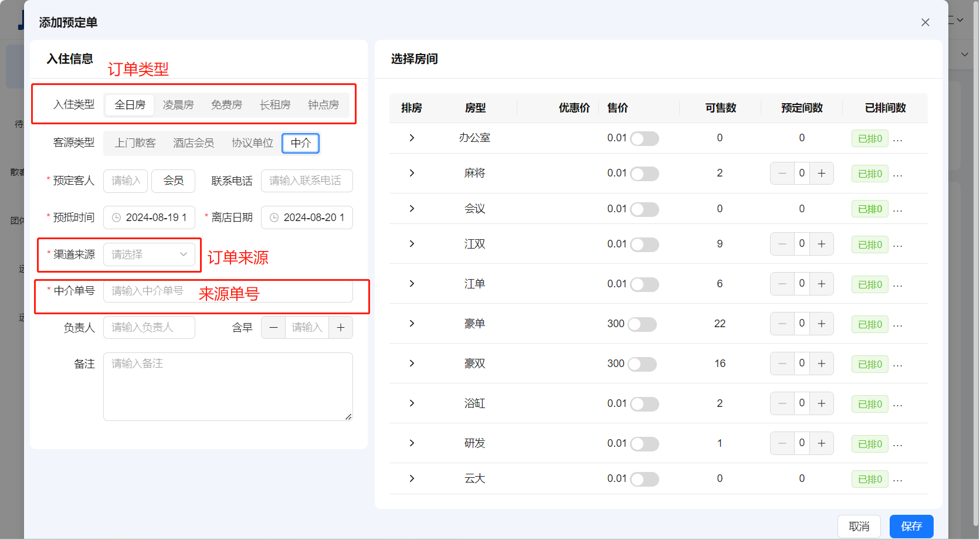The width and height of the screenshot is (980, 540).
Task: Open more options ellipsis for 办公室 row
Action: pos(897,139)
